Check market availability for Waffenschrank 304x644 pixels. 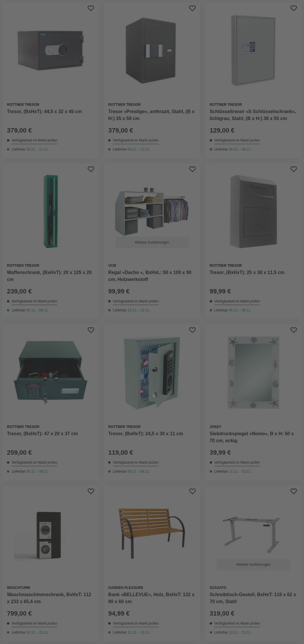[34, 301]
